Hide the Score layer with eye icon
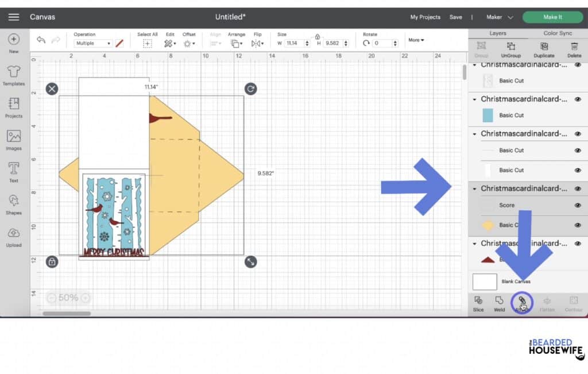Image resolution: width=588 pixels, height=374 pixels. point(578,205)
